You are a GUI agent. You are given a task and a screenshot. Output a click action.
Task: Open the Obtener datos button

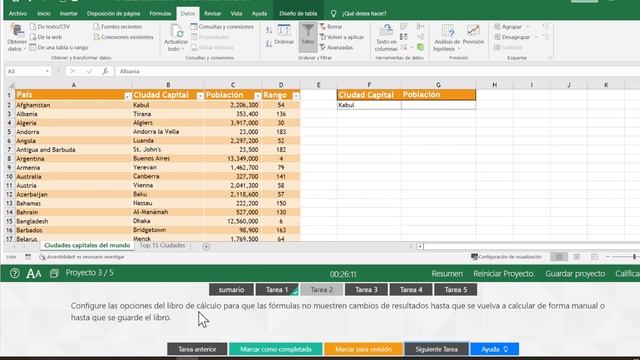coord(17,38)
